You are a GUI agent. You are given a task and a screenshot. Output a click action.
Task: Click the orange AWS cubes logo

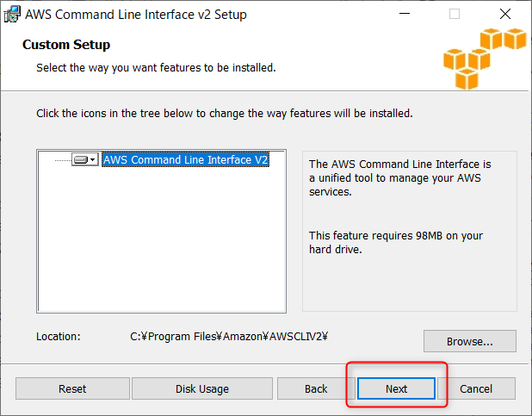point(485,59)
